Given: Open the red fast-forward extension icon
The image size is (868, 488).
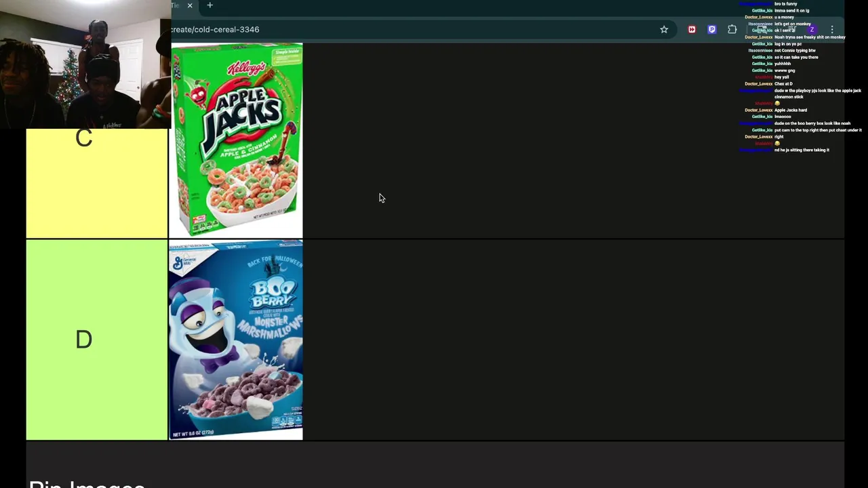Looking at the screenshot, I should (x=692, y=29).
